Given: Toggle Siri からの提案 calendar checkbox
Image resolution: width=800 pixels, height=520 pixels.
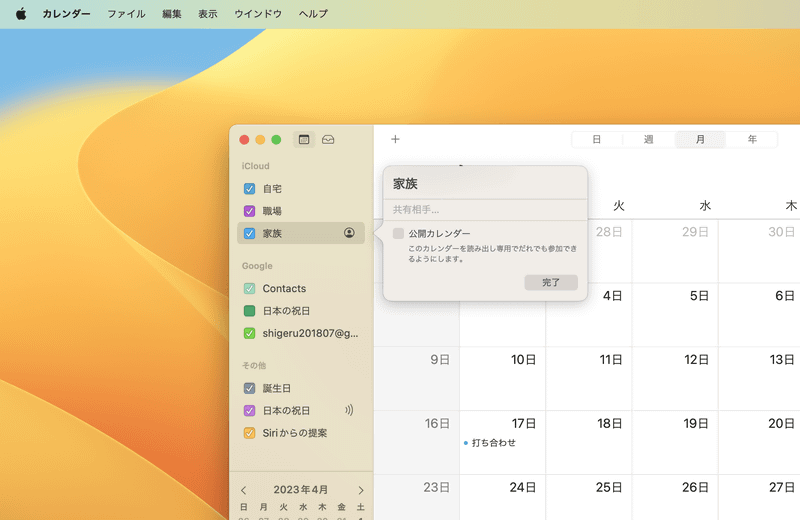Looking at the screenshot, I should pyautogui.click(x=249, y=433).
